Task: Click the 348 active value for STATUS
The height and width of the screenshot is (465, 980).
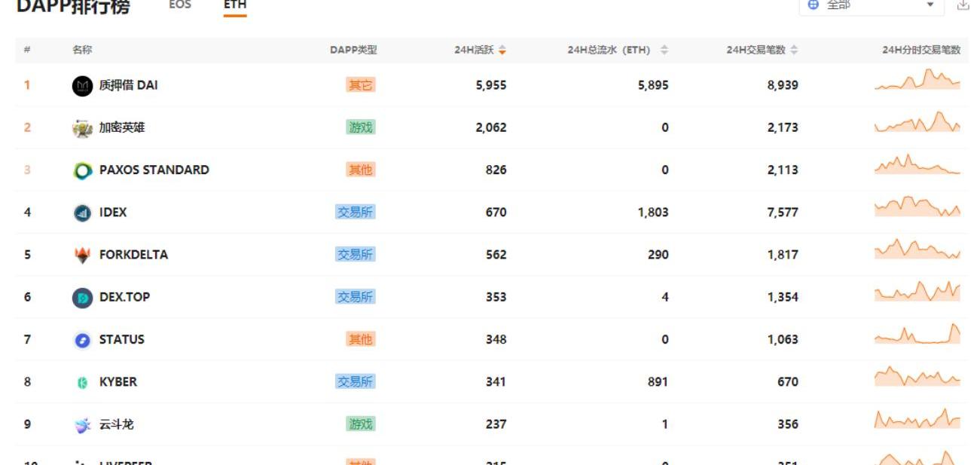Action: pyautogui.click(x=496, y=339)
